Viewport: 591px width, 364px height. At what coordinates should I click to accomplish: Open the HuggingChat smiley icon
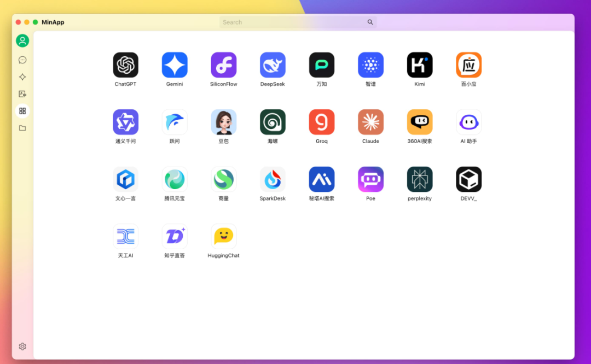click(x=223, y=237)
